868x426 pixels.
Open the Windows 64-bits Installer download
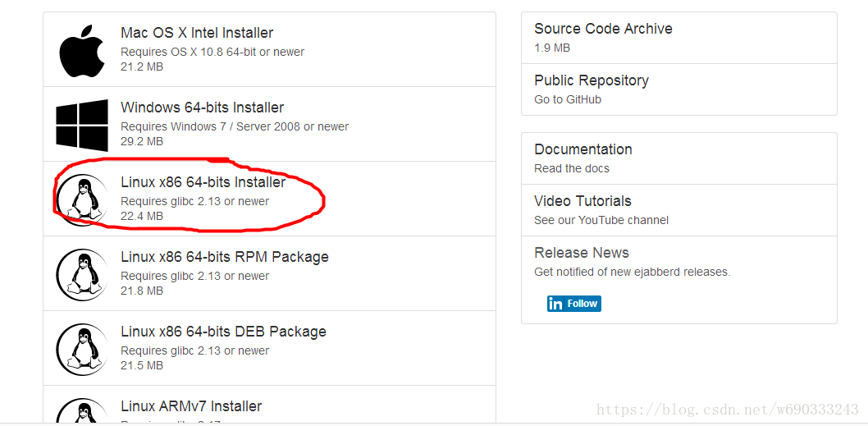pyautogui.click(x=202, y=108)
